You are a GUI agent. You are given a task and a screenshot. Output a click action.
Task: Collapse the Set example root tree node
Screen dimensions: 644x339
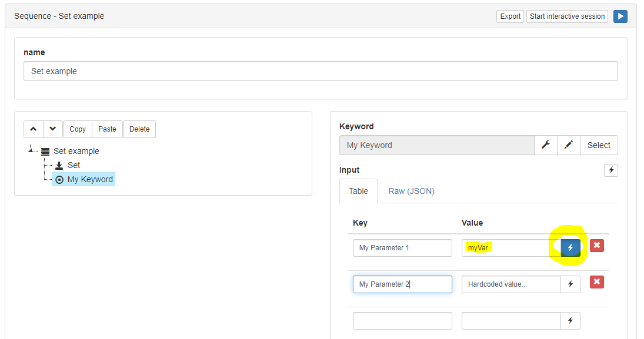pyautogui.click(x=31, y=149)
